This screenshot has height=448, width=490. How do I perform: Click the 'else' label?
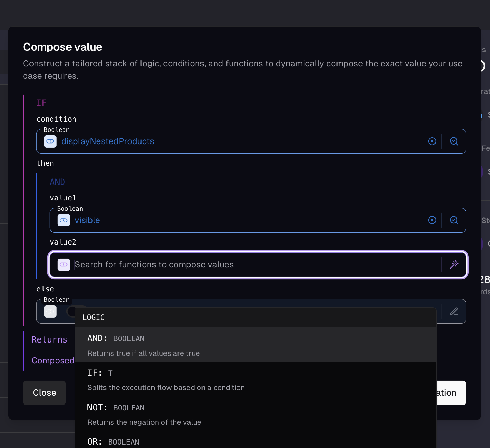45,289
